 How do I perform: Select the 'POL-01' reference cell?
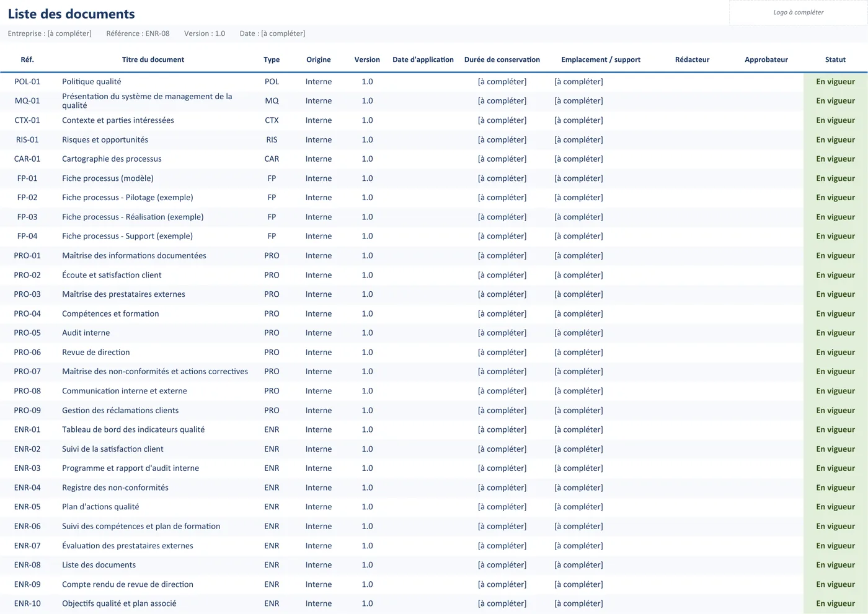pos(27,82)
